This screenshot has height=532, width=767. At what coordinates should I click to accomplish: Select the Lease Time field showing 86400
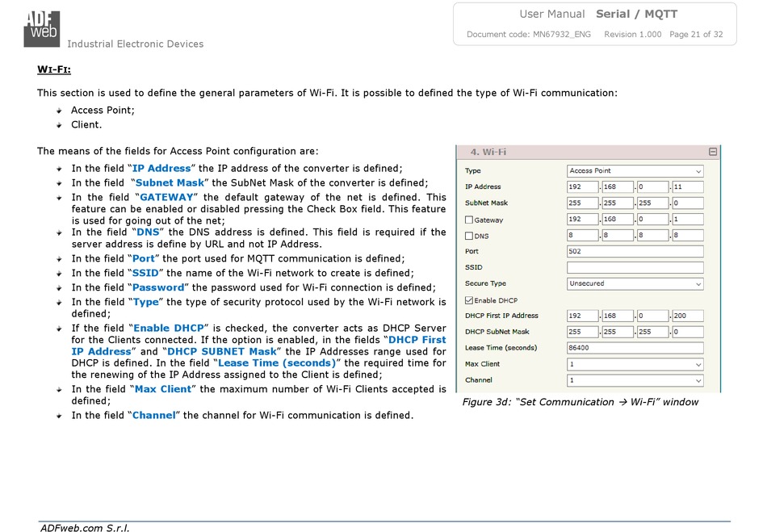tap(635, 348)
